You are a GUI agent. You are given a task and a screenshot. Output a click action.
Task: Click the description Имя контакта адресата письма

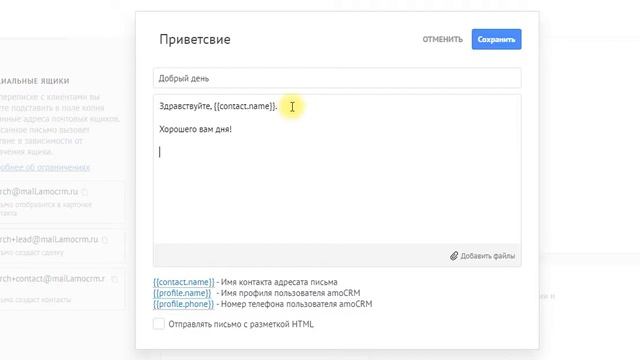279,282
